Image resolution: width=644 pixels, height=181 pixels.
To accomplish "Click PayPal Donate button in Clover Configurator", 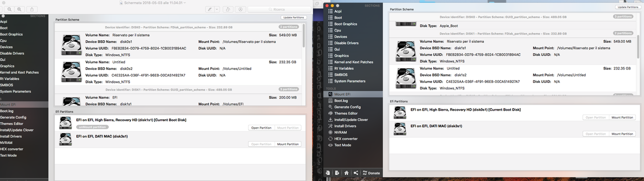I will pyautogui.click(x=371, y=173).
